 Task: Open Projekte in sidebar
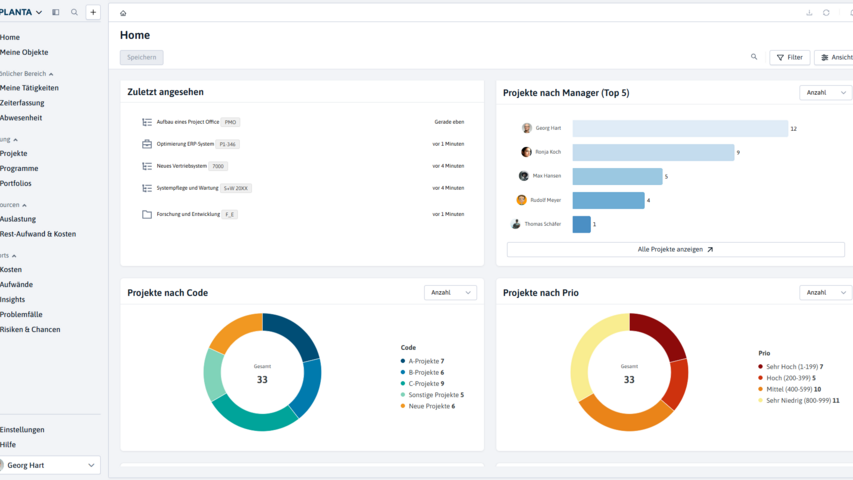[x=14, y=153]
